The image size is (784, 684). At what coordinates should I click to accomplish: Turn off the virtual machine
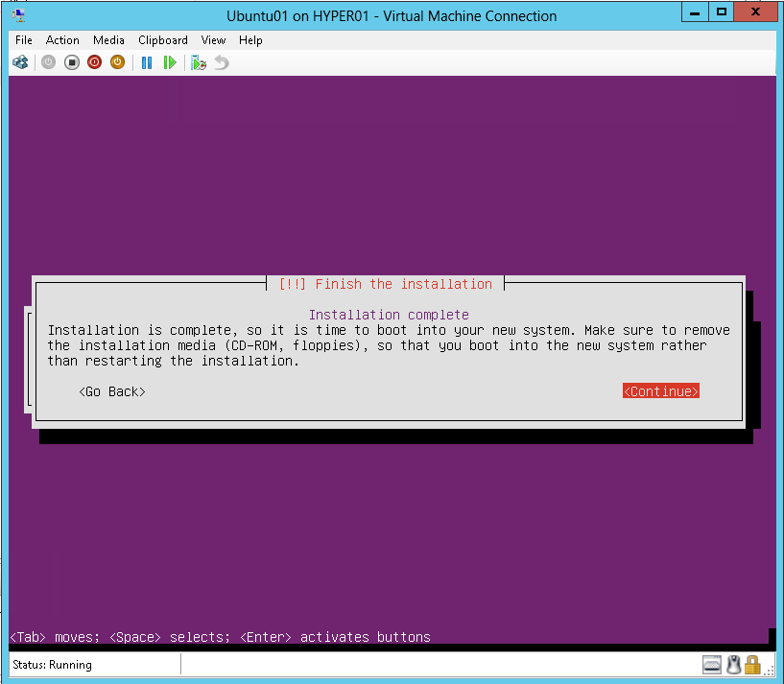tap(72, 62)
